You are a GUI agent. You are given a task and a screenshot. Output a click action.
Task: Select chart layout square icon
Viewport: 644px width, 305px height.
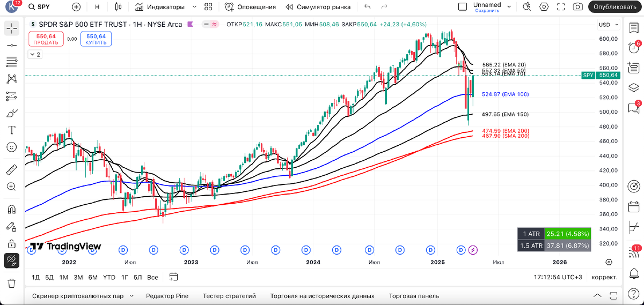tap(463, 7)
